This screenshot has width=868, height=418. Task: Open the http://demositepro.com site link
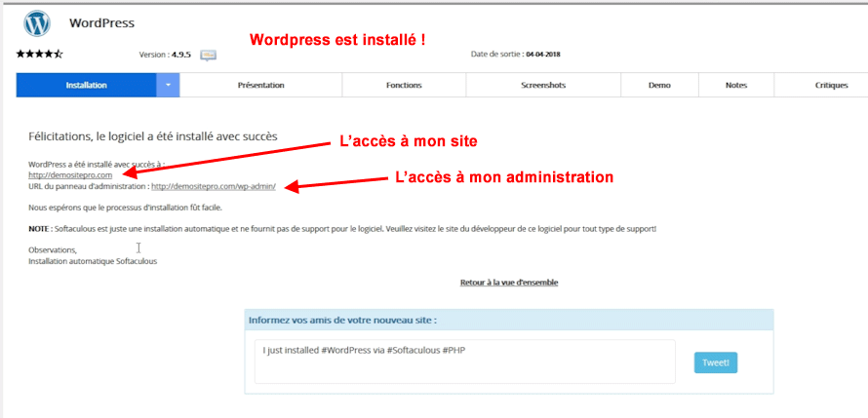click(70, 175)
